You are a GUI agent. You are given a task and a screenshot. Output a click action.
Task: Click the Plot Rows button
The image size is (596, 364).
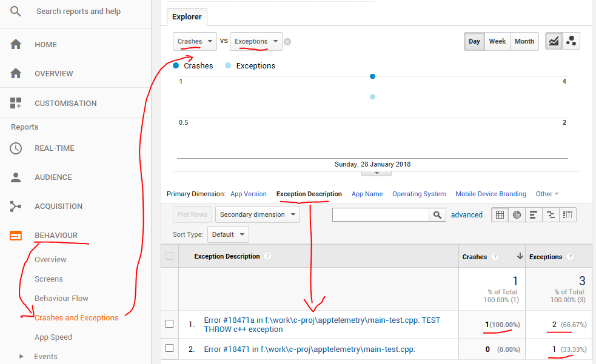[x=192, y=214]
